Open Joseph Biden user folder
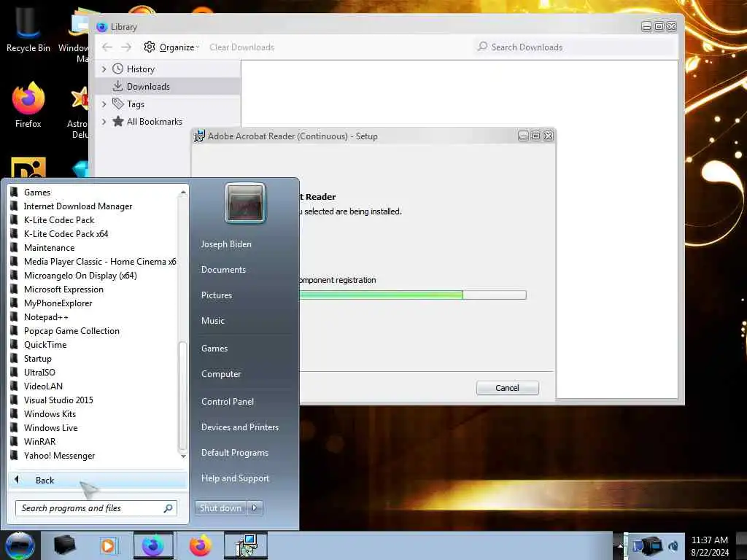The width and height of the screenshot is (747, 560). pyautogui.click(x=226, y=244)
